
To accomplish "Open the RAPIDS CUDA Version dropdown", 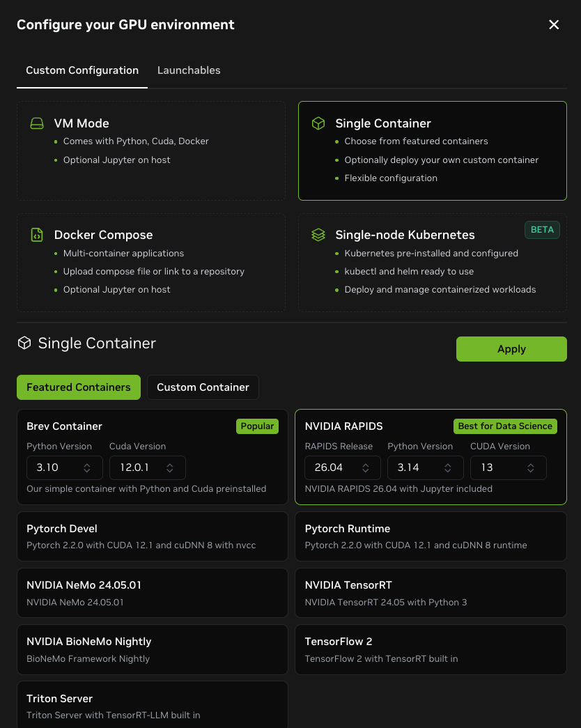I will click(x=508, y=467).
